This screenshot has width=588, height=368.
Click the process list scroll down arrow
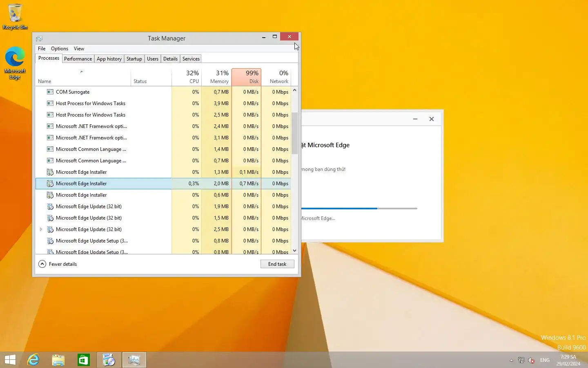click(x=294, y=251)
